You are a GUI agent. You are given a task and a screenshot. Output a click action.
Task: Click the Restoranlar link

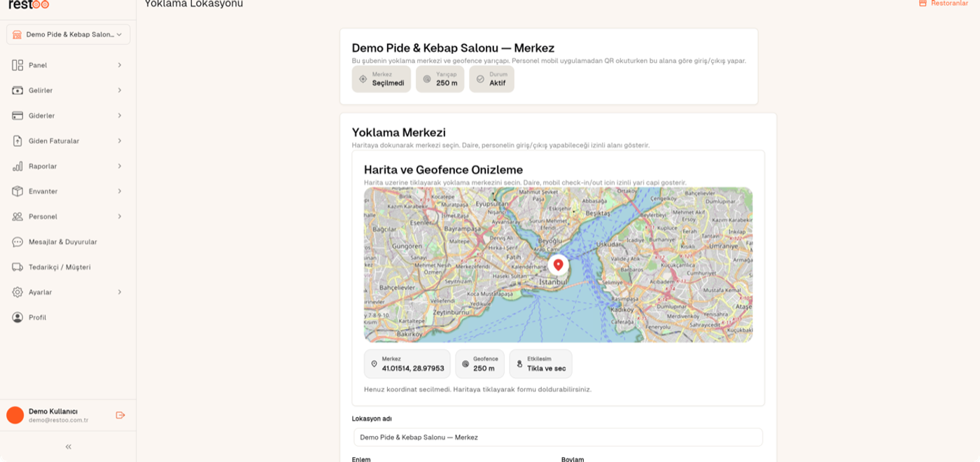point(943,3)
